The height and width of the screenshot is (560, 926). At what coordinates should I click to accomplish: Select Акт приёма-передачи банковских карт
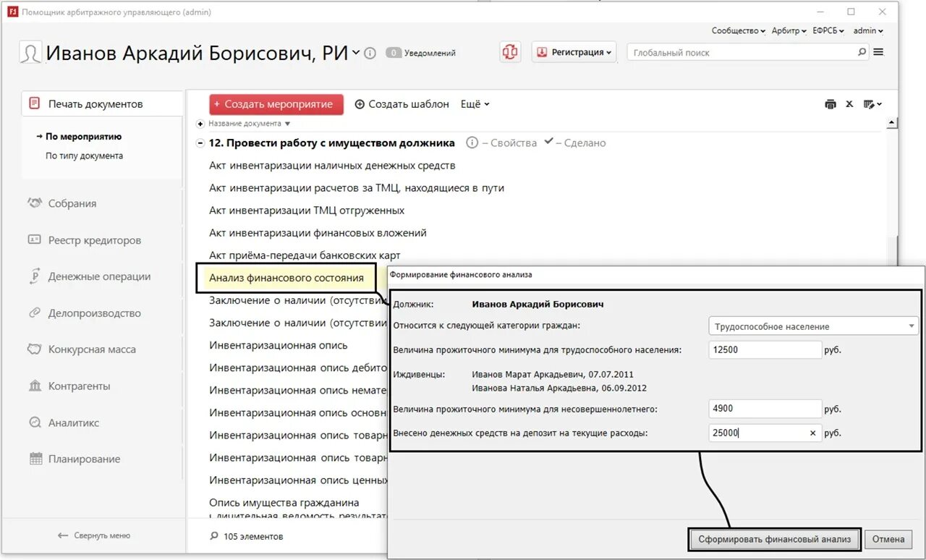click(305, 255)
